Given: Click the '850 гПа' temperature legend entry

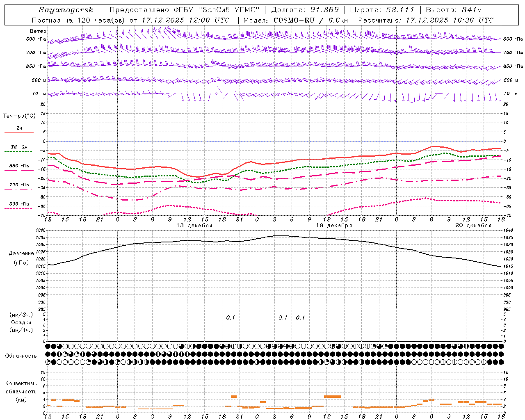Looking at the screenshot, I should [19, 166].
